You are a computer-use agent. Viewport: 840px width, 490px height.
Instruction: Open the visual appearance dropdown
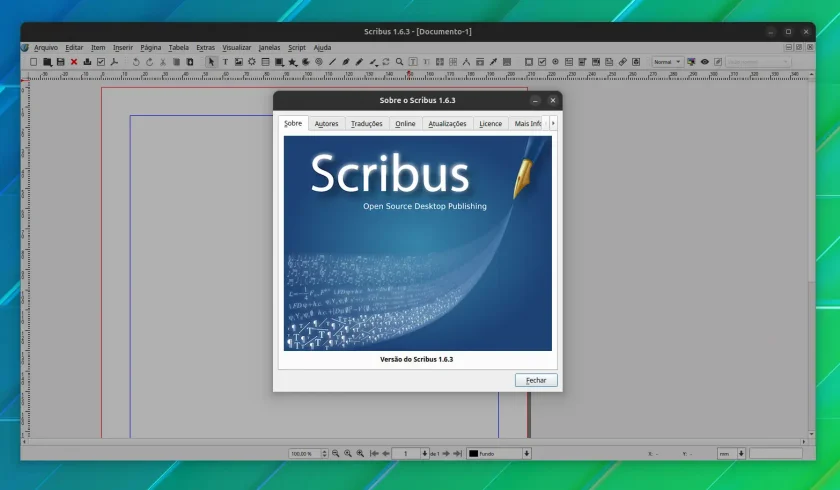click(758, 62)
